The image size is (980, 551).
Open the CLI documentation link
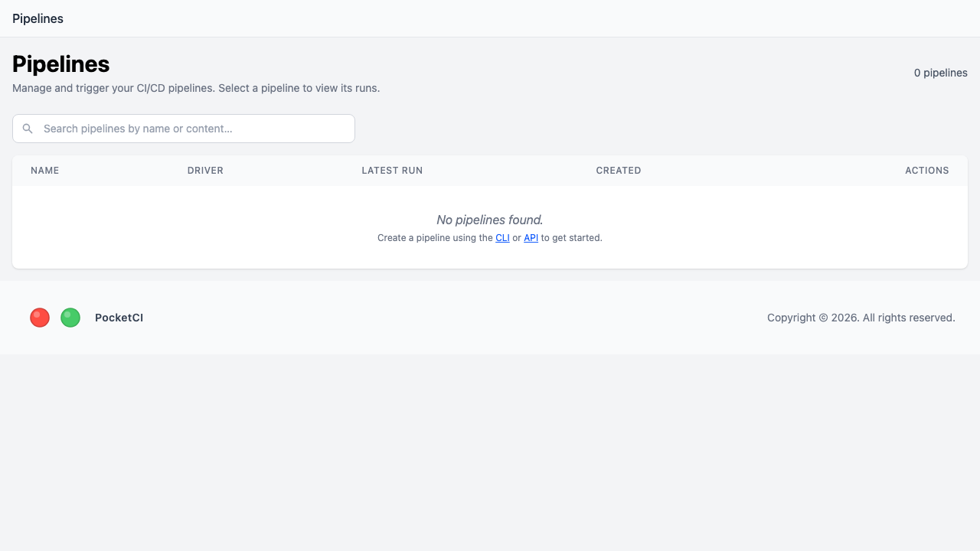pyautogui.click(x=502, y=238)
